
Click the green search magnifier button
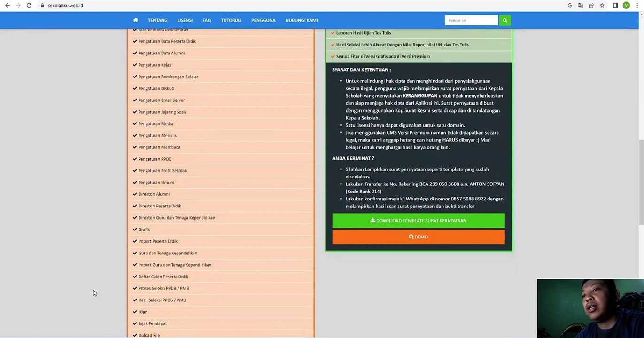pos(505,20)
